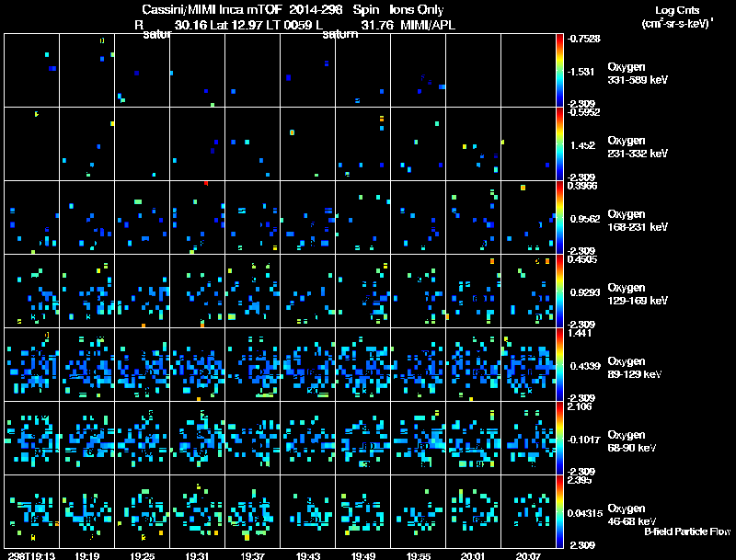Open the 46-68 keV panel at 19:37

coord(252,511)
